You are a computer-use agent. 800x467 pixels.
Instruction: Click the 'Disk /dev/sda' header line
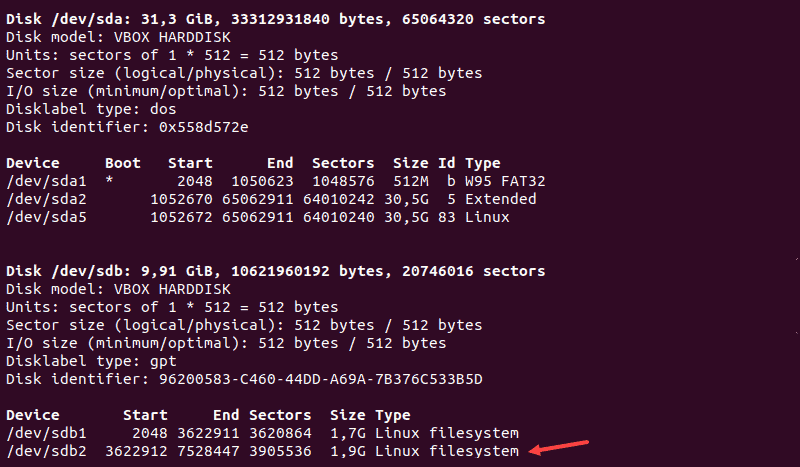pyautogui.click(x=276, y=19)
